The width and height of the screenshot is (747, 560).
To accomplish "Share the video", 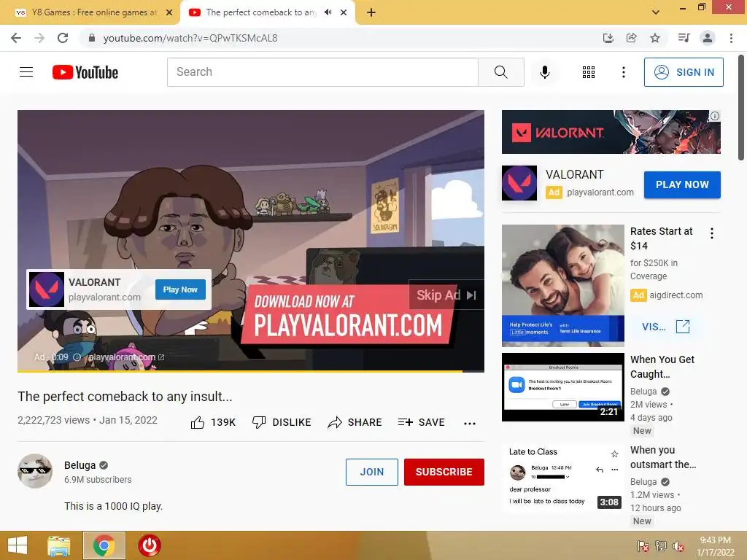I will coord(355,422).
